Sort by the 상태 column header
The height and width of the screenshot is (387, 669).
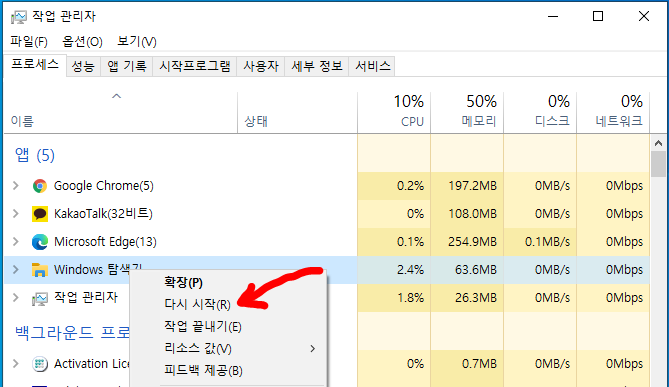[297, 112]
